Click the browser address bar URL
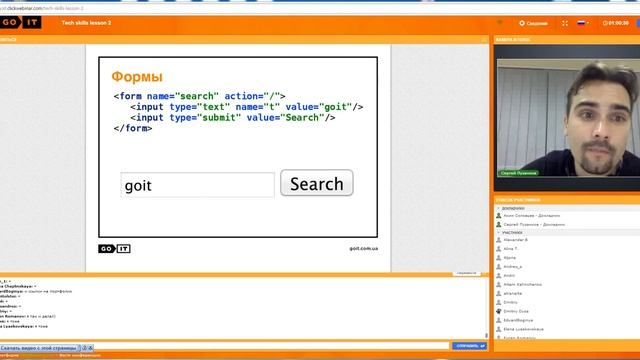Screen dimensions: 640x360 (42, 8)
